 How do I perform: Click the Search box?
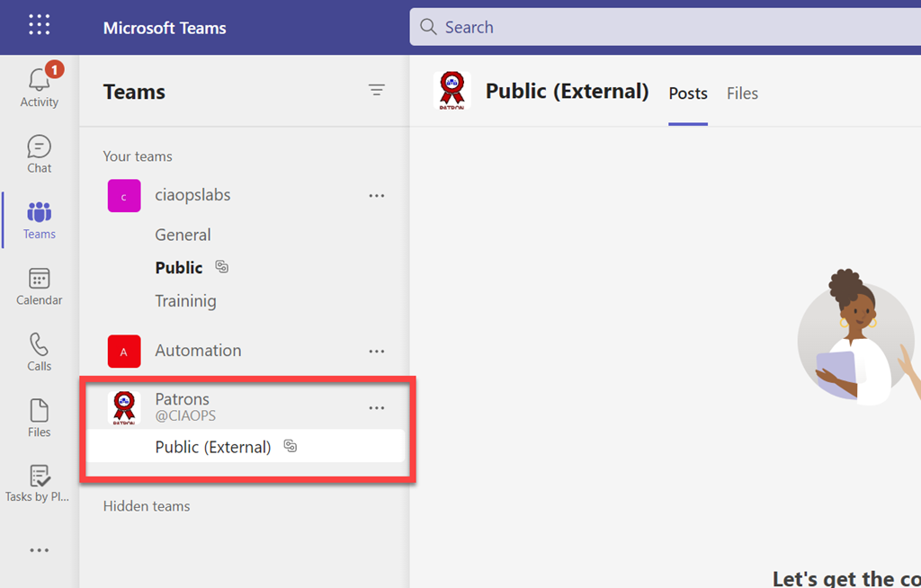coord(666,27)
